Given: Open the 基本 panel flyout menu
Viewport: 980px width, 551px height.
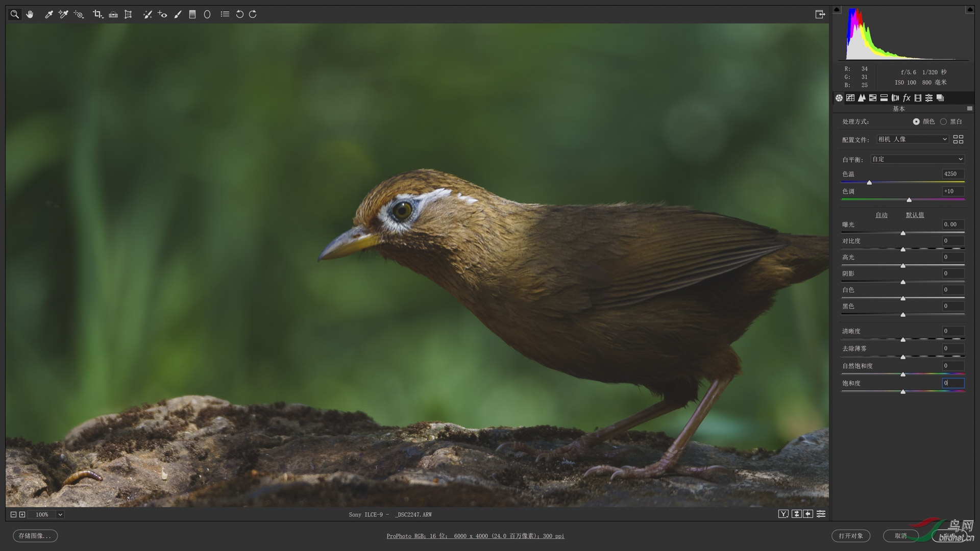Looking at the screenshot, I should point(969,109).
